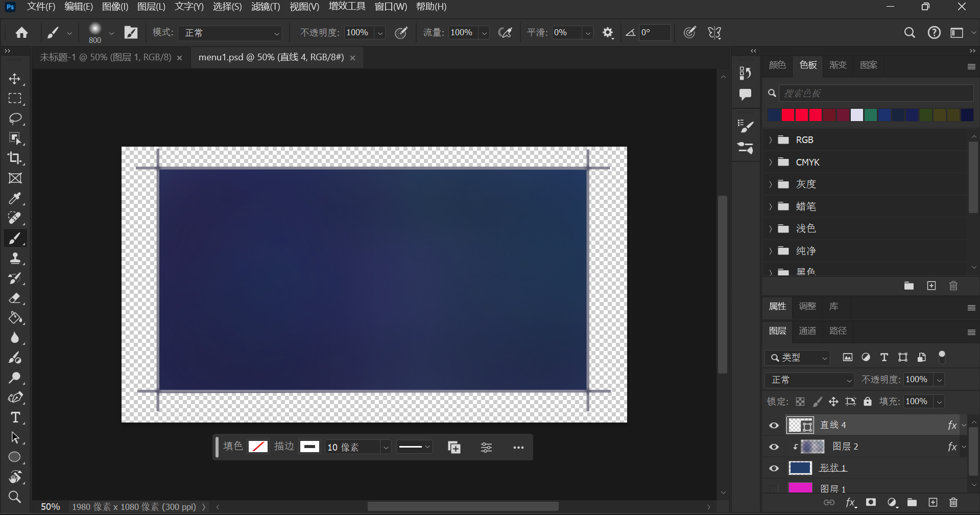Image resolution: width=980 pixels, height=515 pixels.
Task: Expand the CMYK swatch folder
Action: (771, 162)
